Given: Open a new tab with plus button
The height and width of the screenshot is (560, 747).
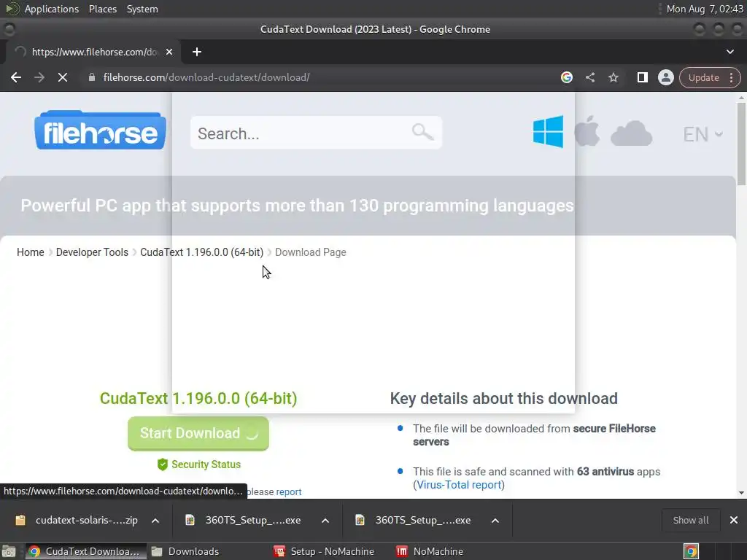Looking at the screenshot, I should click(x=197, y=52).
